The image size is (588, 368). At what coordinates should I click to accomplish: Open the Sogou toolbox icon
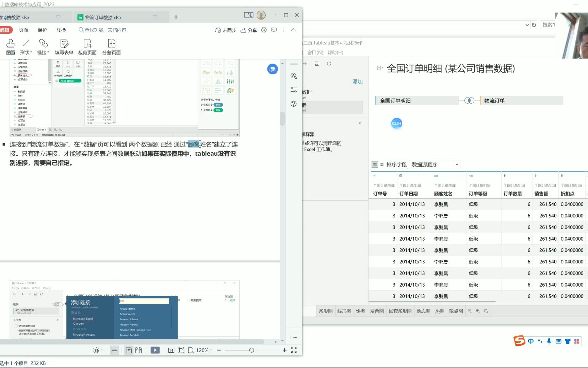tap(577, 341)
